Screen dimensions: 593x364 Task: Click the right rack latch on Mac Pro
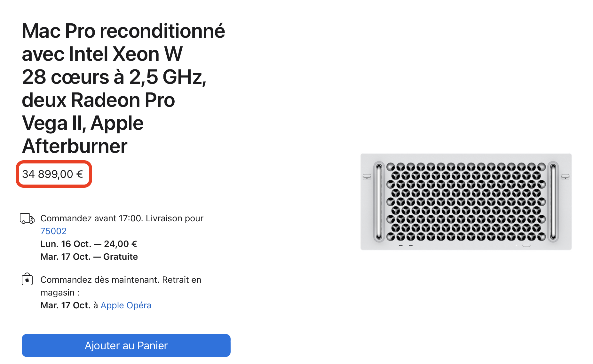click(565, 176)
